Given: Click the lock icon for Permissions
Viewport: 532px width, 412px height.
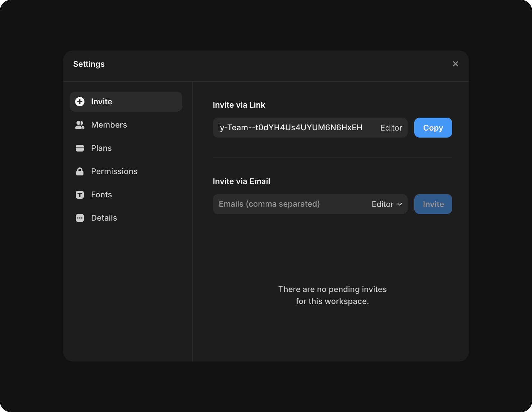Looking at the screenshot, I should pyautogui.click(x=80, y=171).
